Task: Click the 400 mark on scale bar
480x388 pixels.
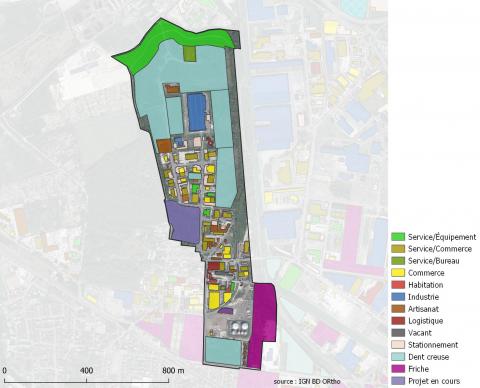Action: point(86,371)
